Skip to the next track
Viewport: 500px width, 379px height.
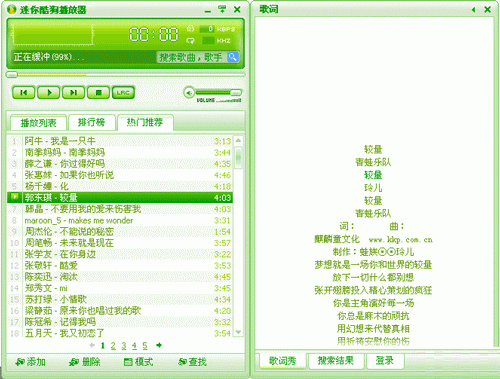tap(73, 92)
